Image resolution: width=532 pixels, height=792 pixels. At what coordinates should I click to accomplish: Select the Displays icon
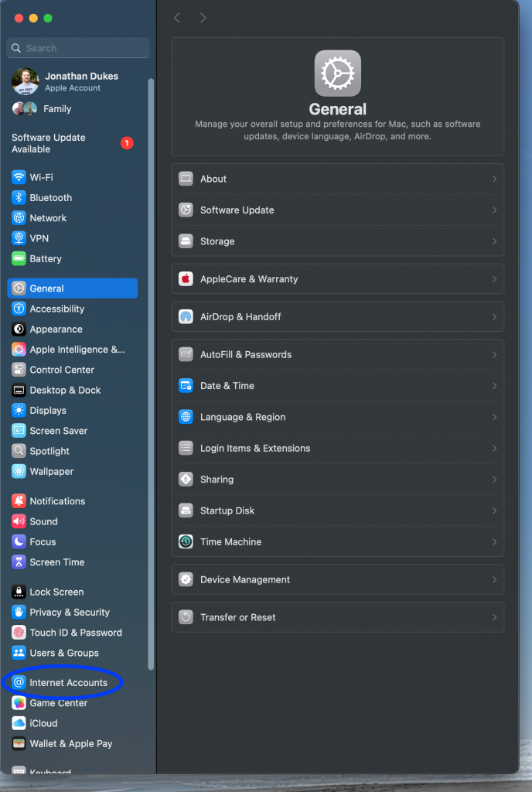pos(19,410)
